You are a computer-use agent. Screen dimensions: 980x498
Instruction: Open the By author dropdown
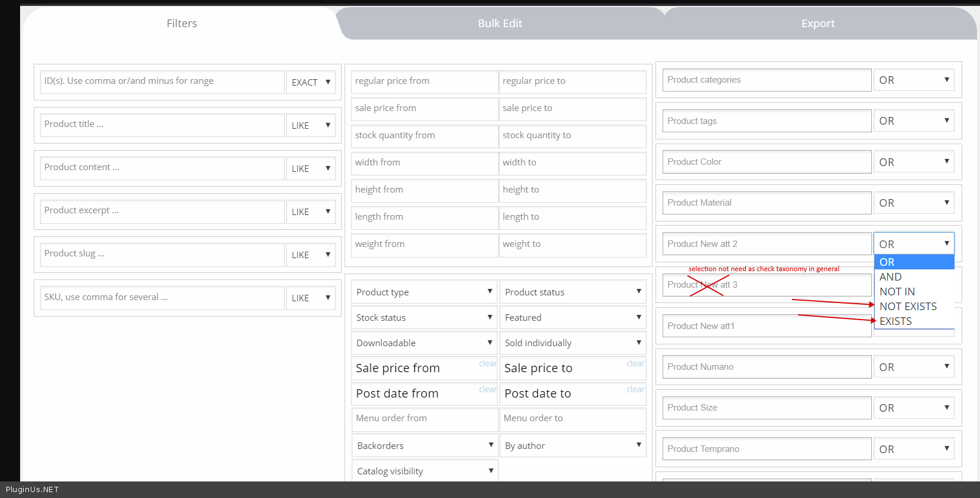pyautogui.click(x=573, y=445)
